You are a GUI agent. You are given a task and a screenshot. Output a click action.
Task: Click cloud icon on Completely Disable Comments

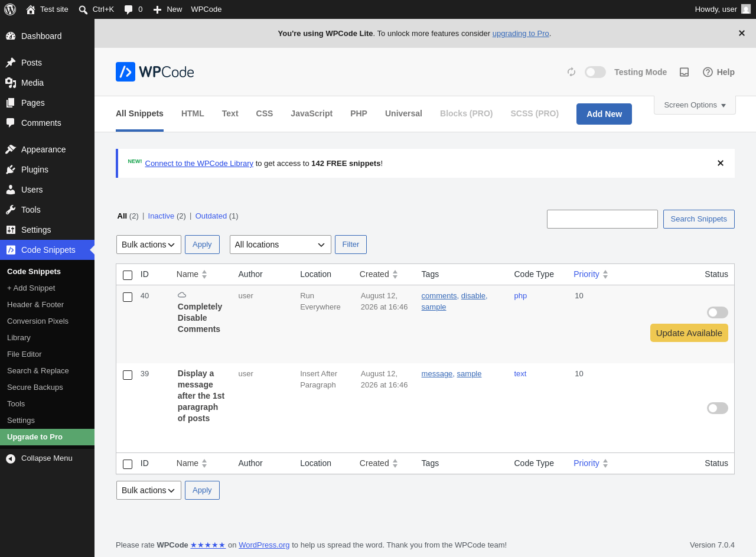click(182, 295)
